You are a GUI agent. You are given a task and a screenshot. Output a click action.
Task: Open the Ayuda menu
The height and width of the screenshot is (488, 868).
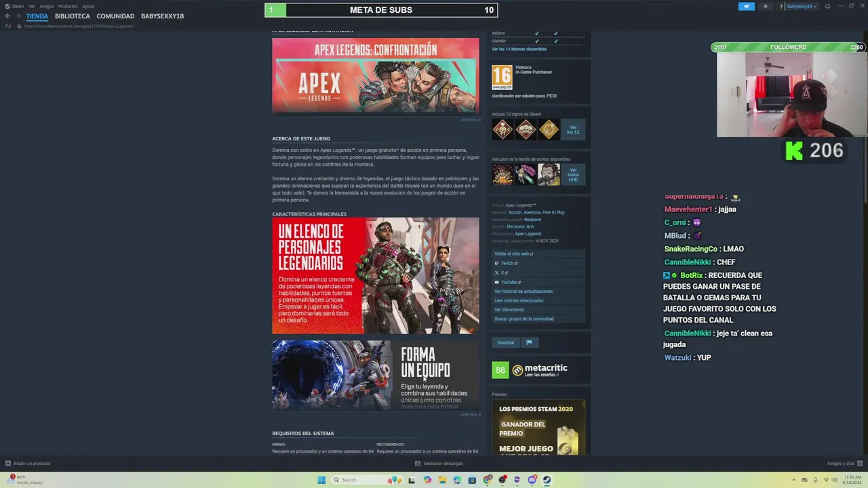[88, 6]
